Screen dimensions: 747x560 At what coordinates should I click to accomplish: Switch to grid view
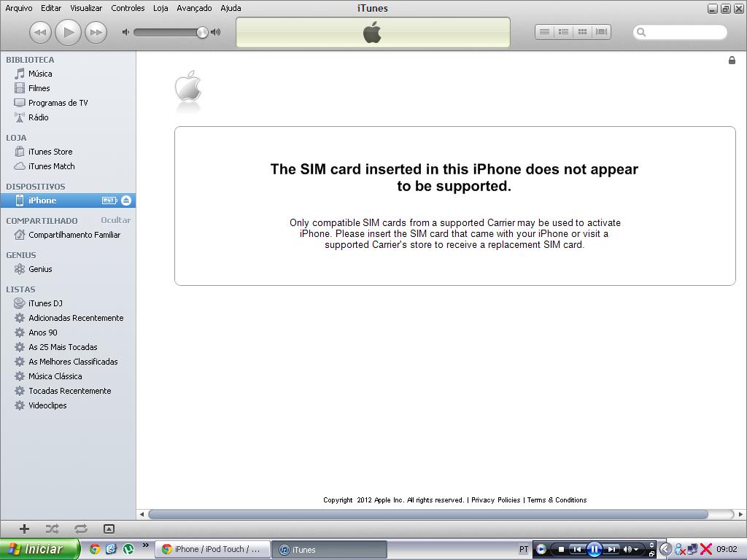[x=582, y=32]
